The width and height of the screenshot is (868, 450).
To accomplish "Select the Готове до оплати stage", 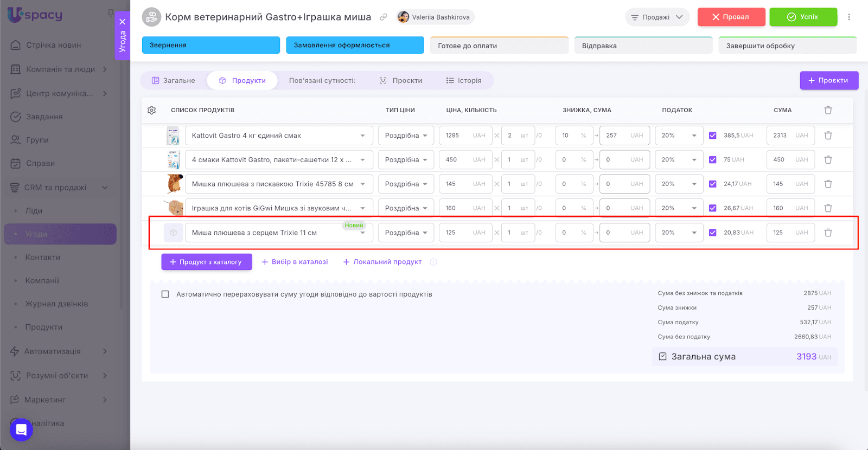I will pos(499,46).
